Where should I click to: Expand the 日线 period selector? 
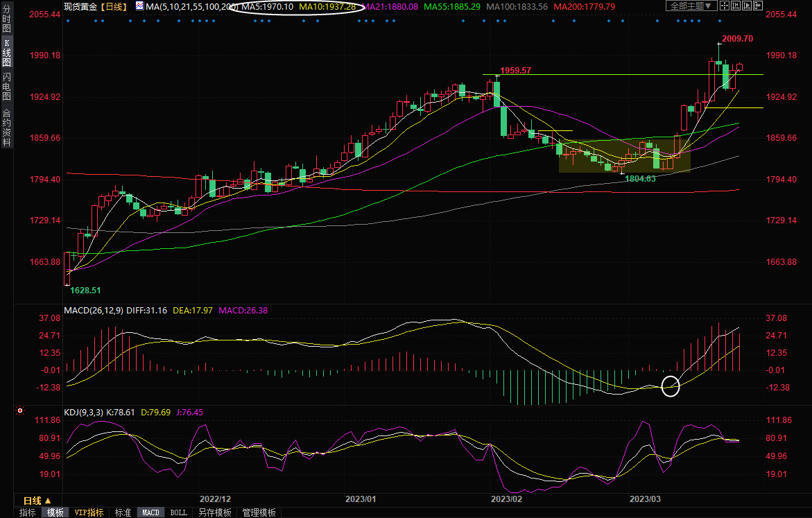37,500
